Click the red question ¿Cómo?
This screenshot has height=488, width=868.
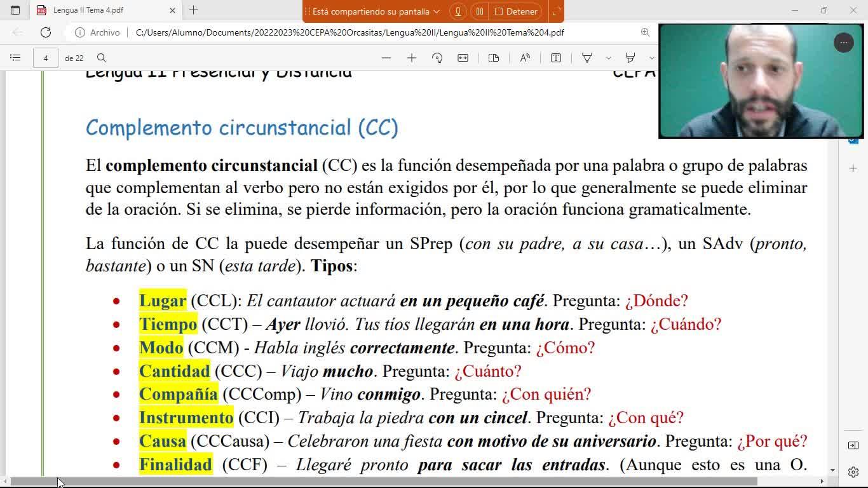[x=566, y=348]
